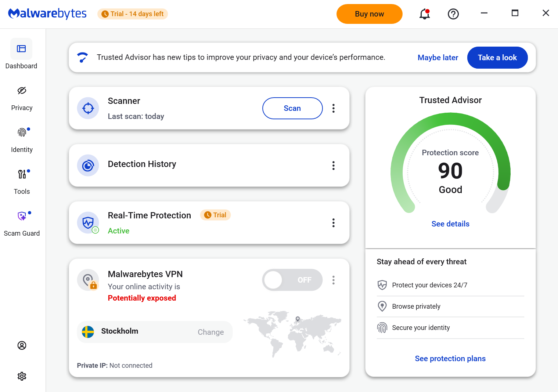The width and height of the screenshot is (558, 392).
Task: Go to the Identity sidebar section
Action: (x=22, y=140)
